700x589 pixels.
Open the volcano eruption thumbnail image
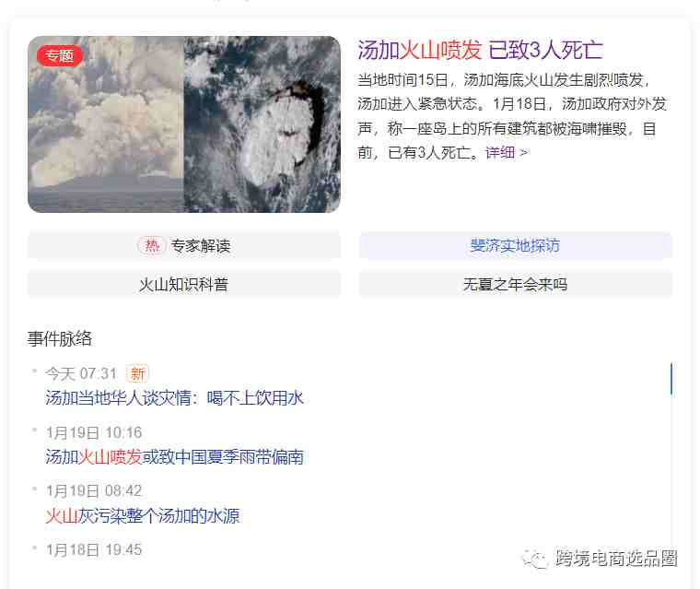tap(184, 124)
